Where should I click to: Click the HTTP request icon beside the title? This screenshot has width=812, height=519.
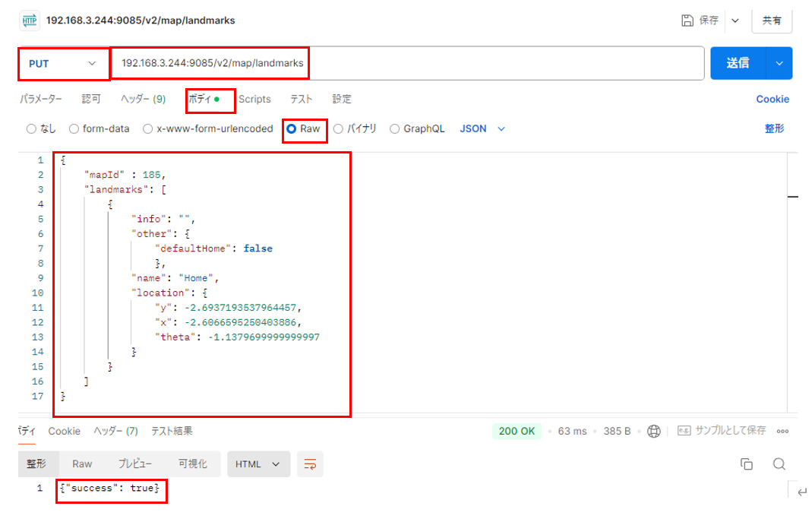coord(30,21)
